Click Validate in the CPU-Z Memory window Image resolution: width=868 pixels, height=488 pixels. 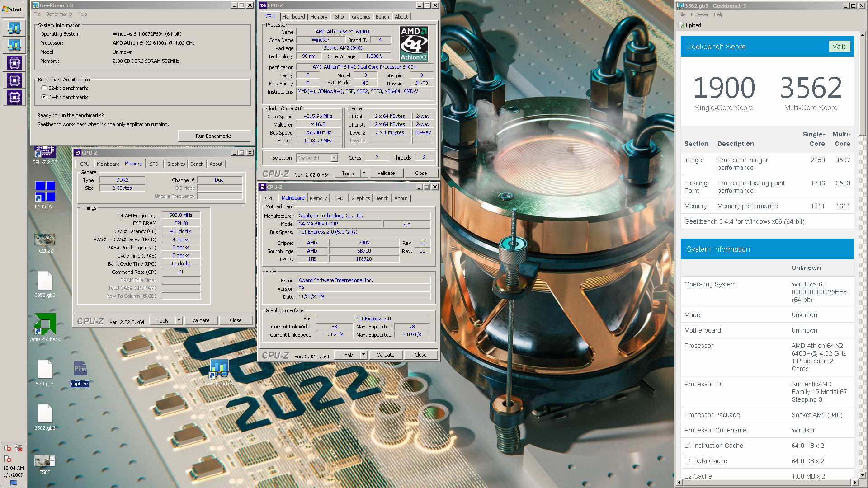tap(201, 320)
